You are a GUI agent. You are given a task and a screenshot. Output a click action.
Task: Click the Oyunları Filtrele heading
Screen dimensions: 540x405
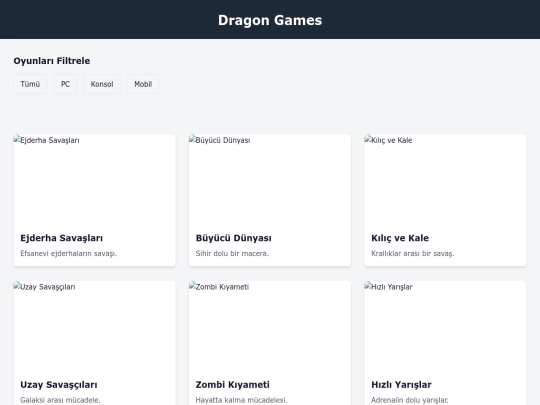pos(52,61)
